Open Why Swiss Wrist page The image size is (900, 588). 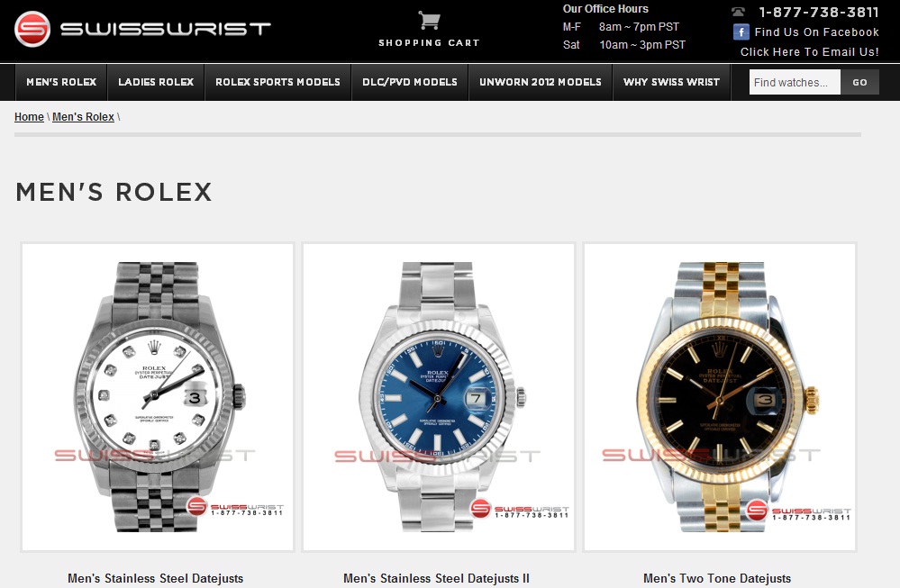pos(671,82)
